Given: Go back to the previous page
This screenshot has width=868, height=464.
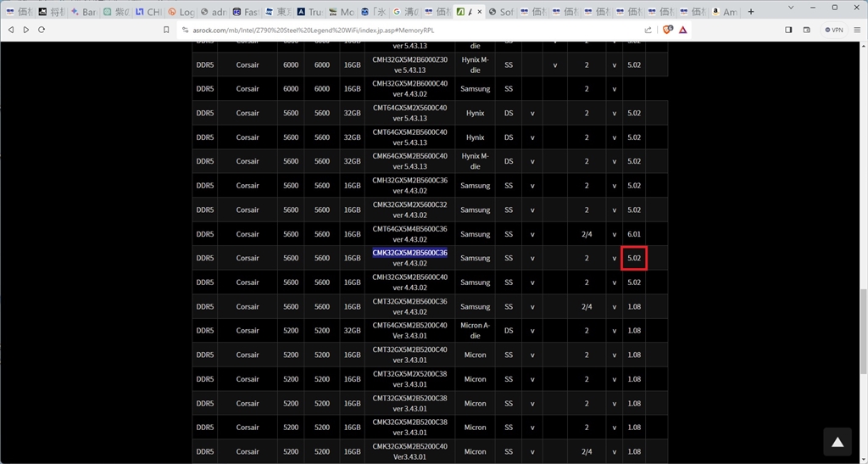Looking at the screenshot, I should (x=11, y=30).
